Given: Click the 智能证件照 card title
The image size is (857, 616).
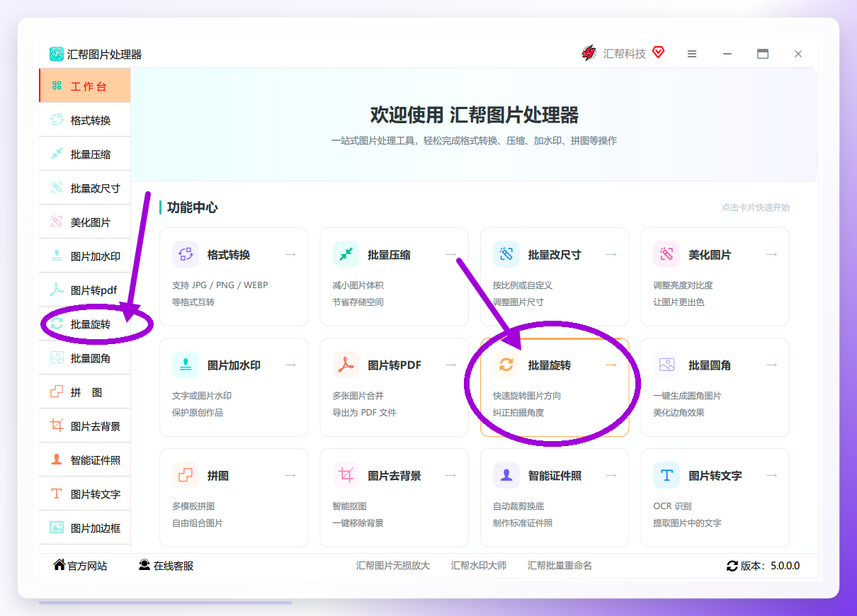Looking at the screenshot, I should point(555,476).
